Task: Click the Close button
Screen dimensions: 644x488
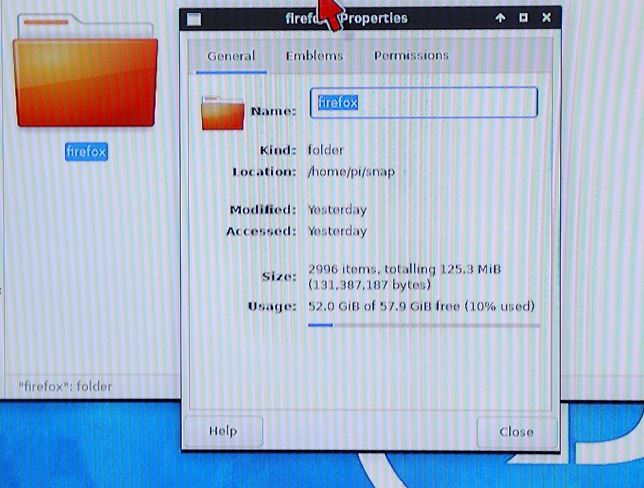Action: (517, 432)
